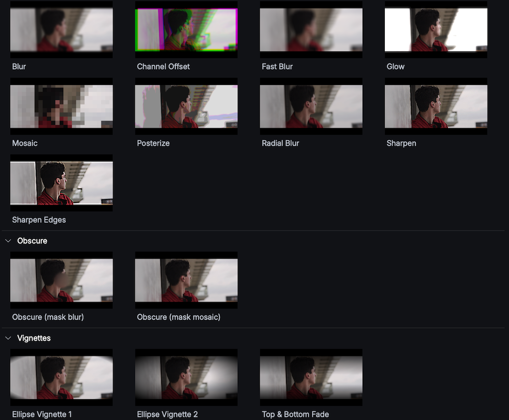This screenshot has height=420, width=509.
Task: Pick the Ellipse Vignette 1 thumbnail
Action: 62,377
